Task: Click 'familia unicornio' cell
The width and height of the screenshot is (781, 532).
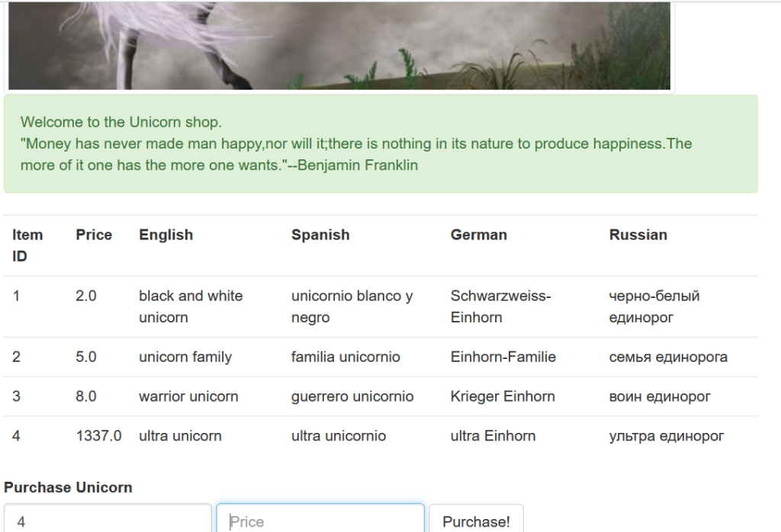Action: [x=346, y=357]
